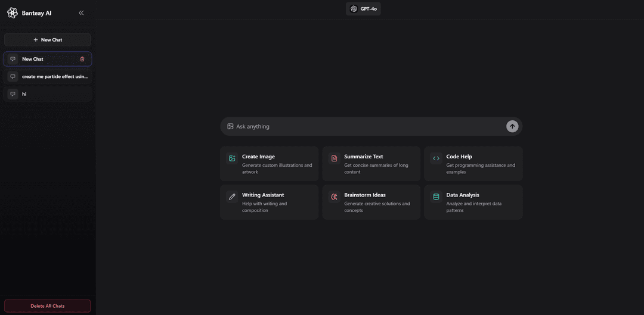Click the Summarize Text document icon
Screen dimensions: 644x315
[334, 158]
